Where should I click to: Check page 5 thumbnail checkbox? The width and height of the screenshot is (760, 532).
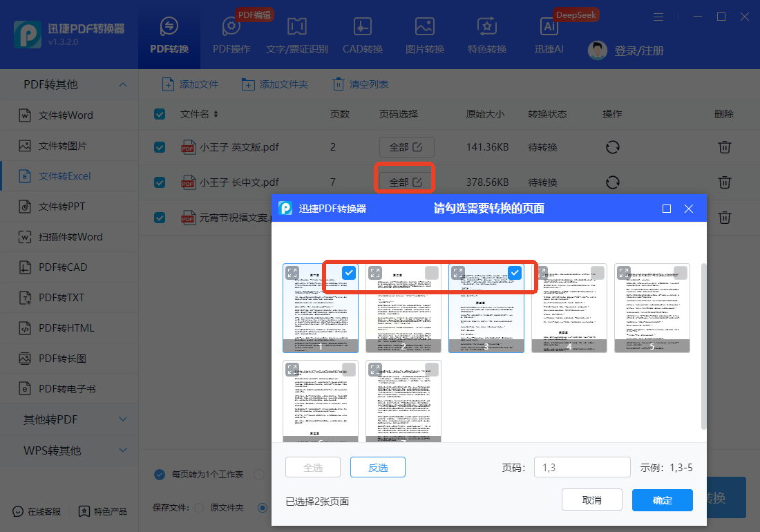(x=680, y=273)
